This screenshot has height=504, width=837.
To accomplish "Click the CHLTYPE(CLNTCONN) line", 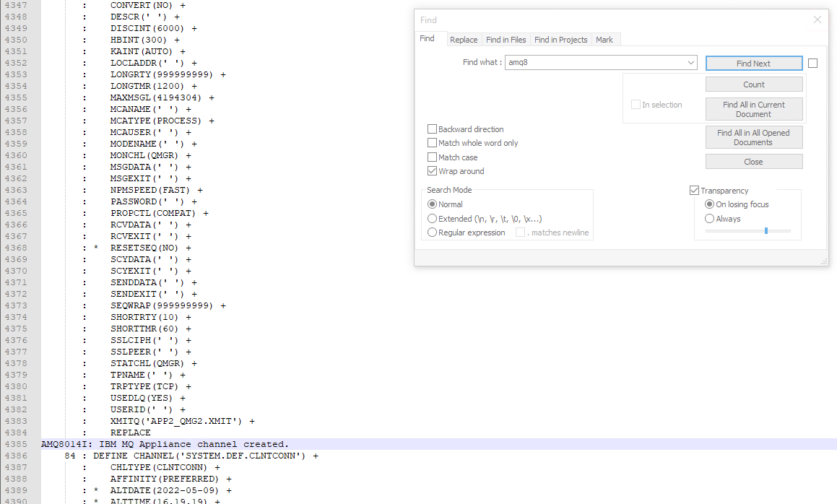I will point(165,468).
